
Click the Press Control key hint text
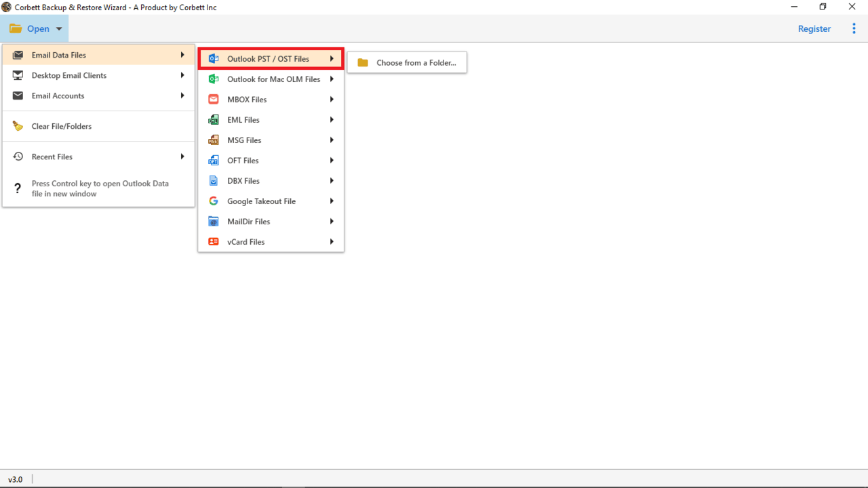100,188
